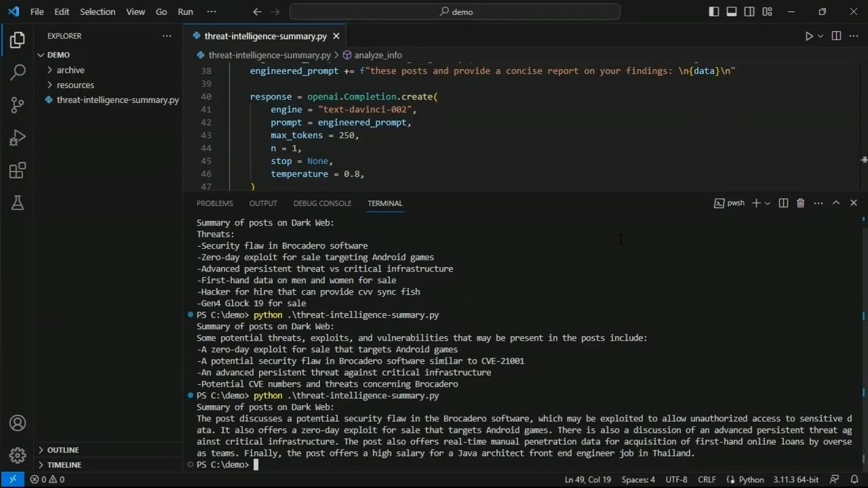Click the demo command center search box

(x=454, y=12)
